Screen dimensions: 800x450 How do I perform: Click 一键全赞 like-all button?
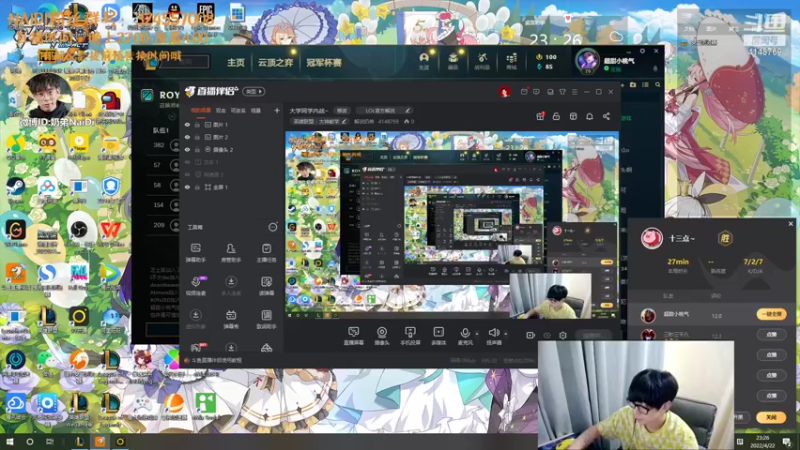pos(771,314)
